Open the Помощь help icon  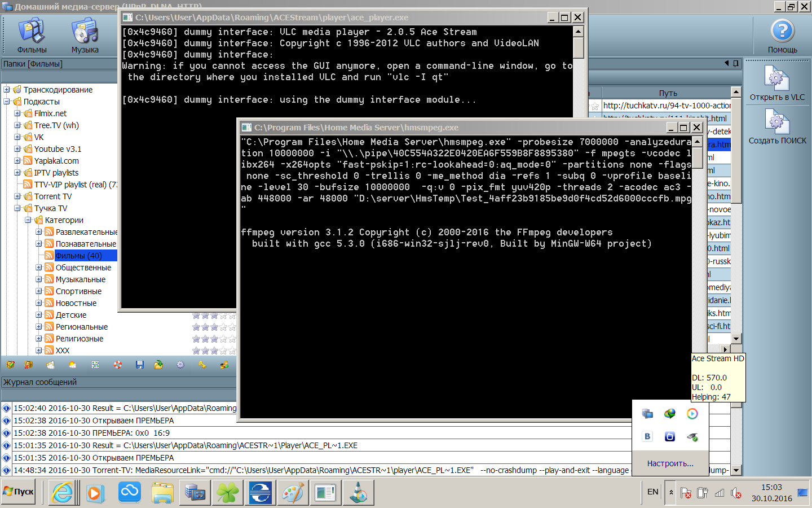click(782, 36)
